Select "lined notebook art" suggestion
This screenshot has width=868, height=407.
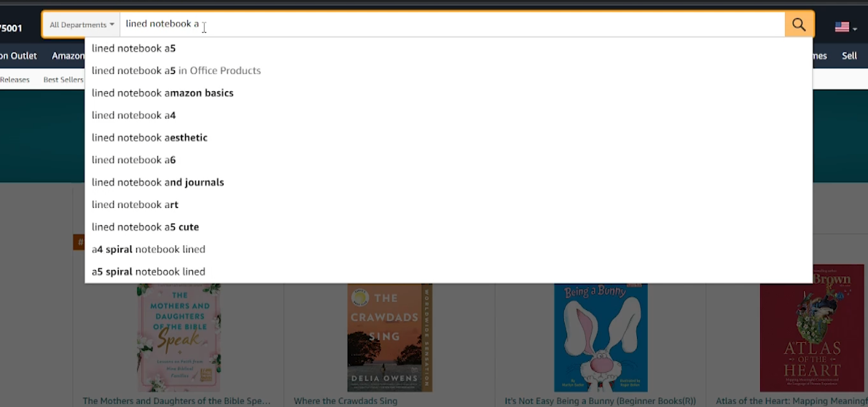[448, 204]
